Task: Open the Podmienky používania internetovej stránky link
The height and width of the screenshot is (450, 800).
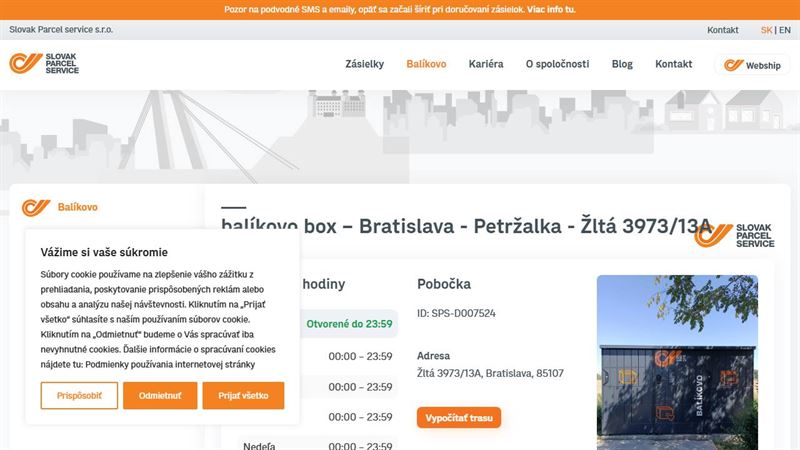Action: pyautogui.click(x=170, y=364)
